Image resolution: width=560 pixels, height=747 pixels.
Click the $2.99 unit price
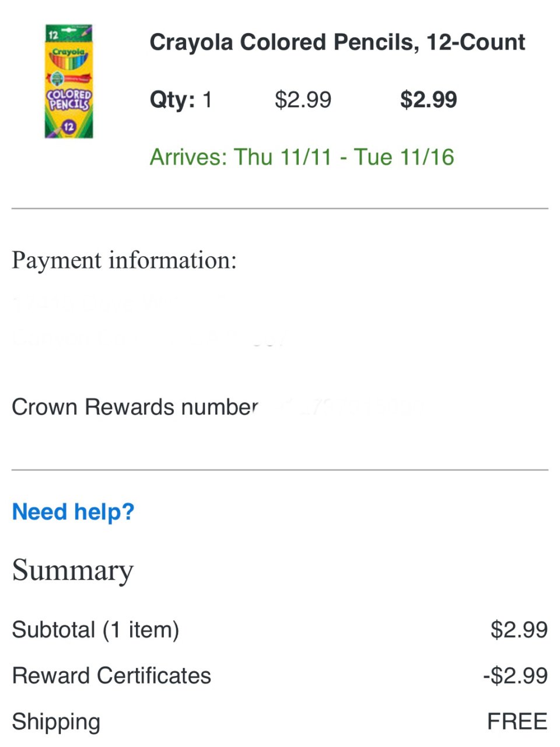pos(303,100)
